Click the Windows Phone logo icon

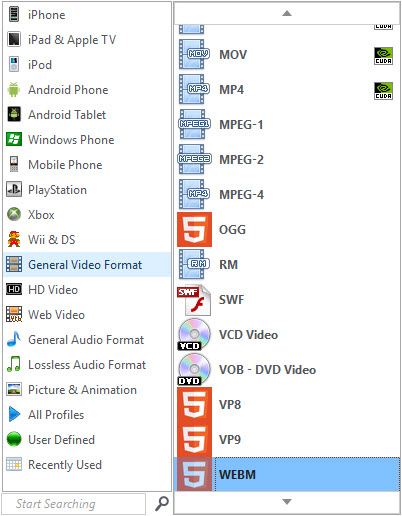[14, 139]
